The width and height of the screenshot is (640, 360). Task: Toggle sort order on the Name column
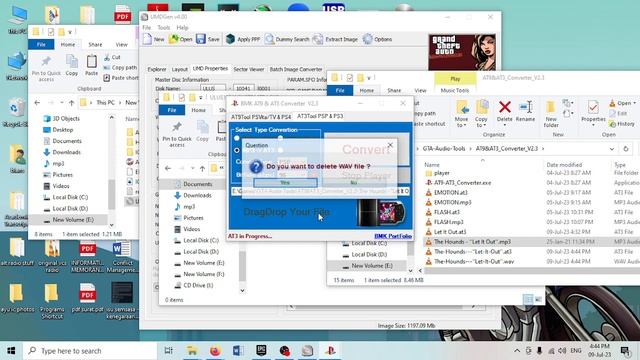(x=432, y=165)
